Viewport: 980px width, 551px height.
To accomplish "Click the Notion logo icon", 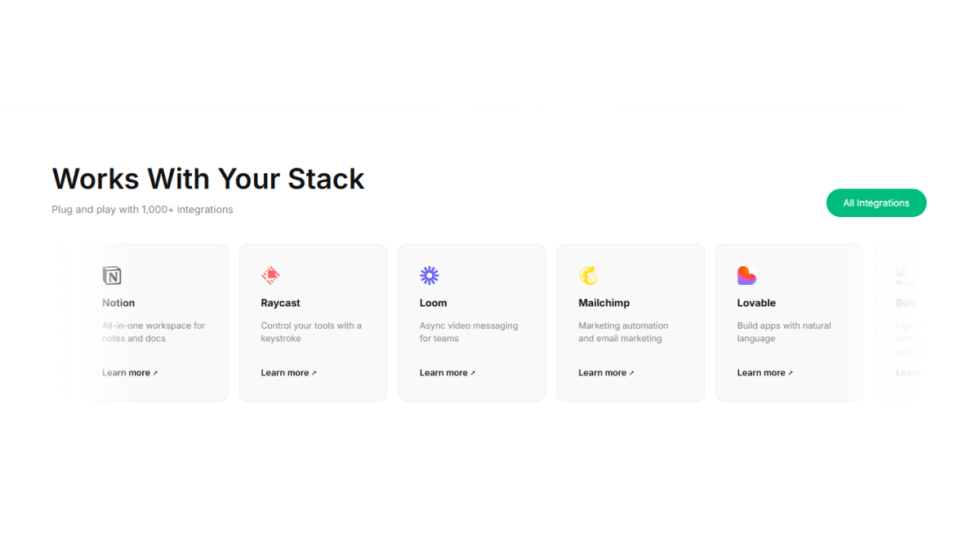I will (x=112, y=275).
